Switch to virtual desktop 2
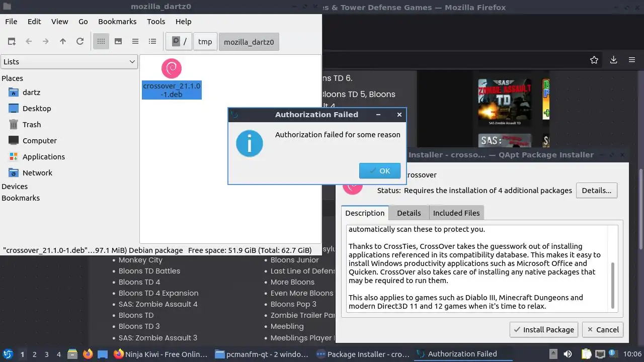 (34, 354)
